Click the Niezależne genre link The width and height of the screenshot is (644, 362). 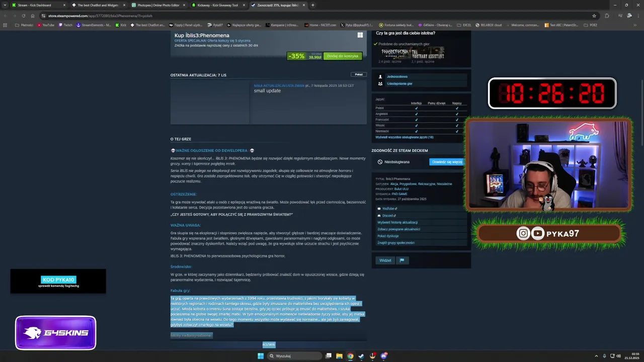pyautogui.click(x=444, y=184)
